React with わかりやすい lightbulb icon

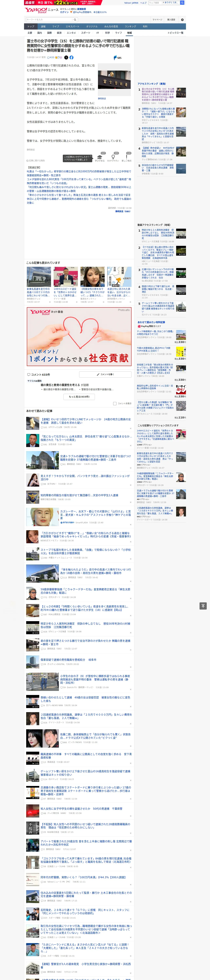(113, 157)
